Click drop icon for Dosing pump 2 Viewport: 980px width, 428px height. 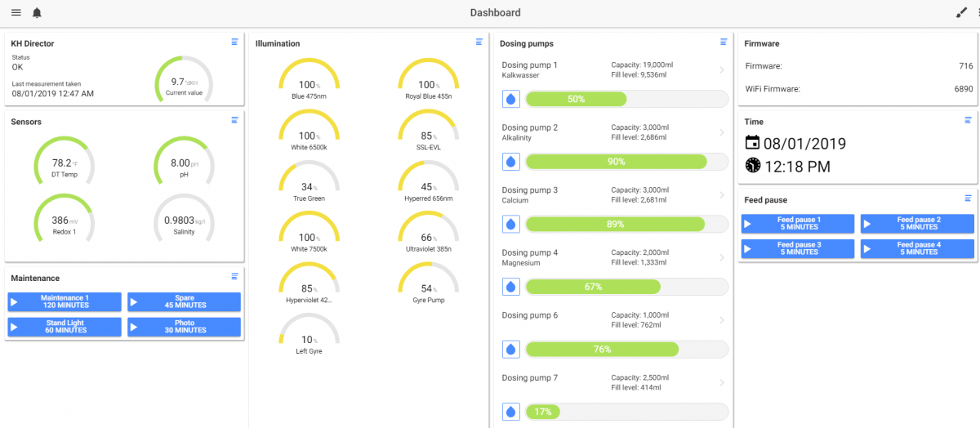[x=511, y=162]
